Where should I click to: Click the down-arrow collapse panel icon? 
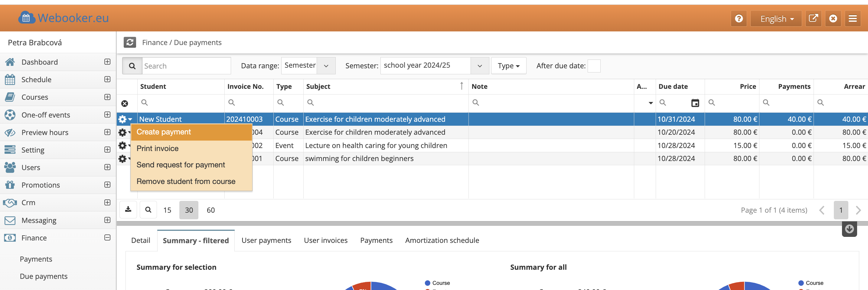[x=849, y=229]
